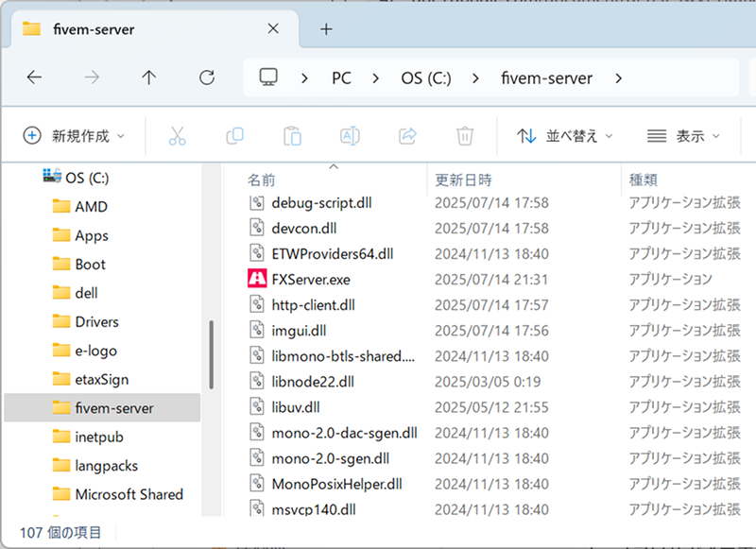Sort by the 種類 column header
This screenshot has width=756, height=549.
[x=689, y=180]
